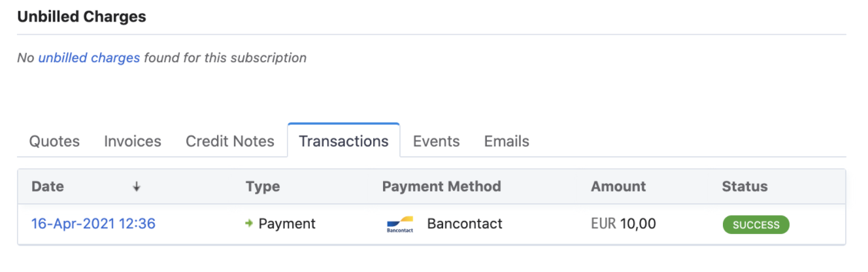Image resolution: width=868 pixels, height=272 pixels.
Task: Show the Events tab
Action: [436, 141]
